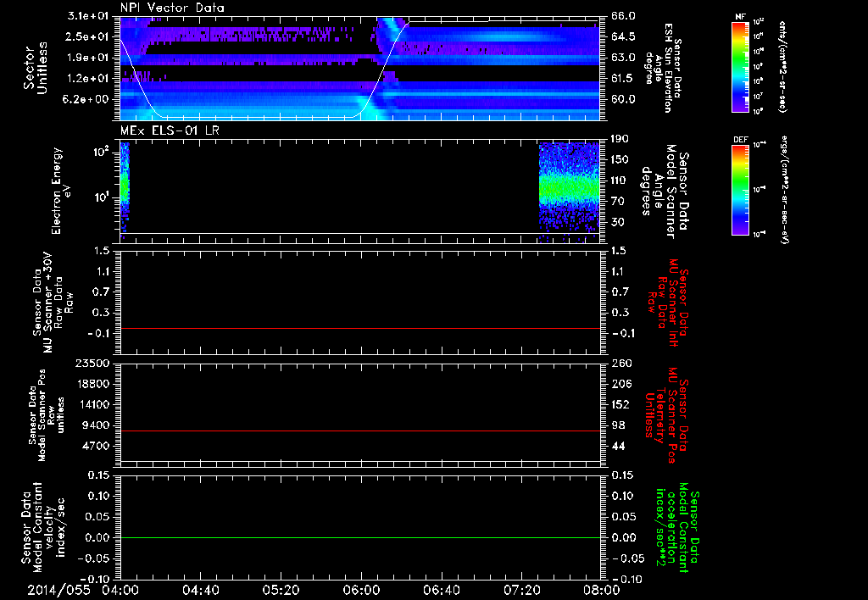Click the 206 telemetry tick label
Viewport: 868px width, 600px height.
click(x=620, y=384)
